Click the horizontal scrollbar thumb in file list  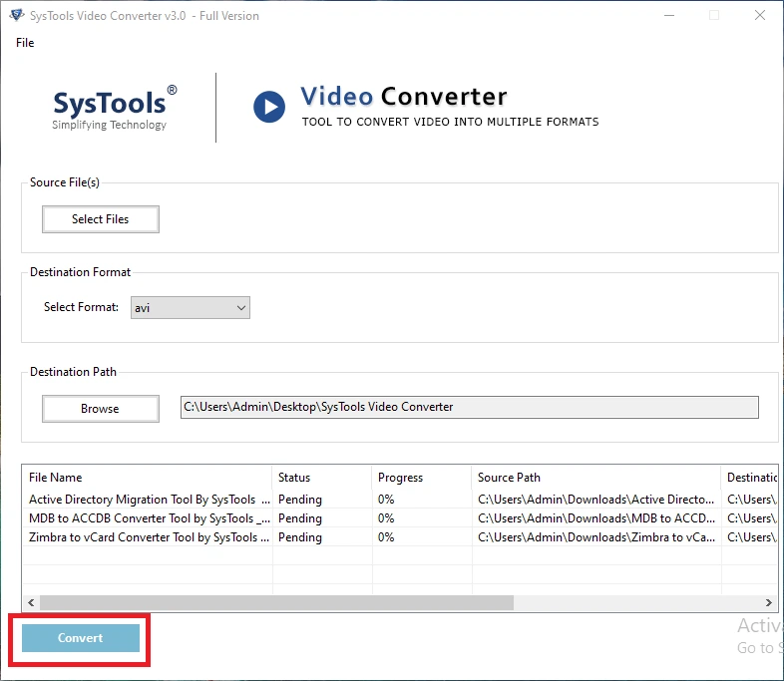click(x=276, y=603)
